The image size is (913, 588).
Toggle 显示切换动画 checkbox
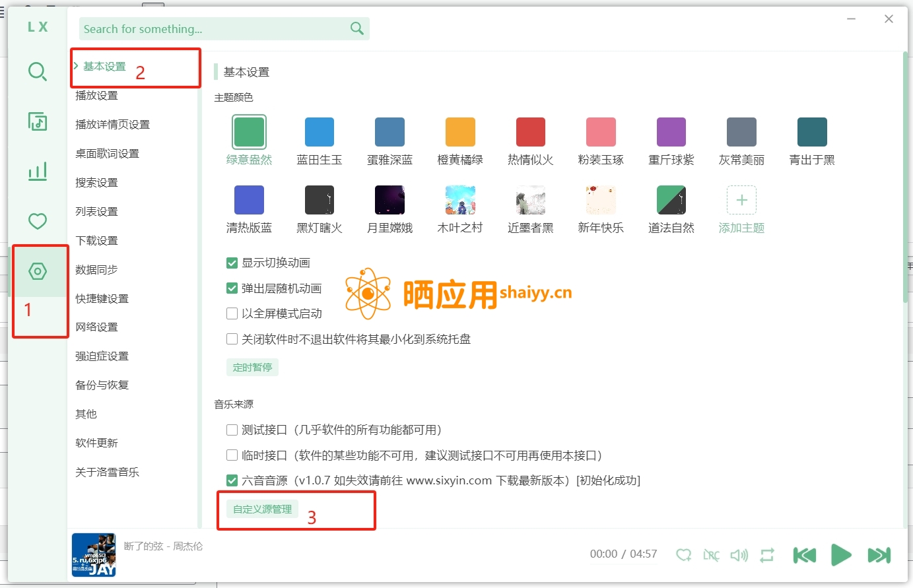coord(232,263)
